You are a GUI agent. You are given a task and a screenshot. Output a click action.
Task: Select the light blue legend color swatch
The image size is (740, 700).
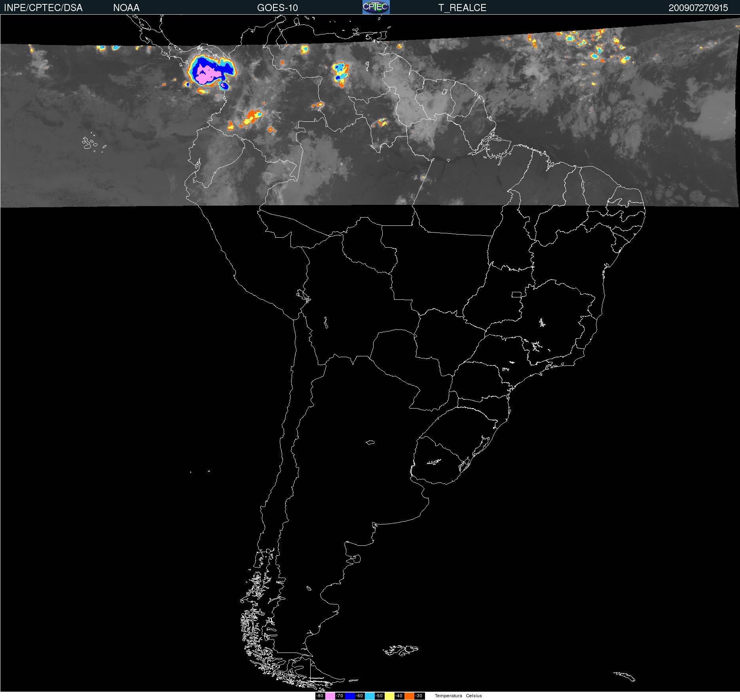pos(370,696)
